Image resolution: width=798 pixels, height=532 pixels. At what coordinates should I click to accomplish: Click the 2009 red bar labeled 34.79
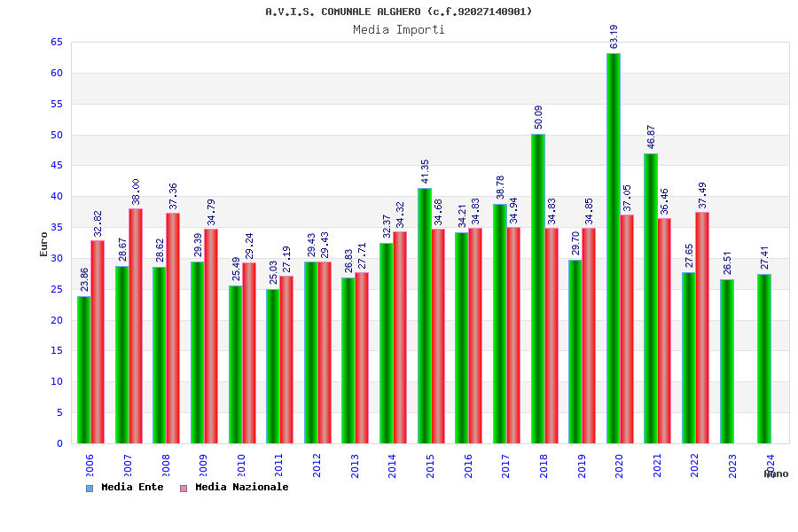pos(211,336)
